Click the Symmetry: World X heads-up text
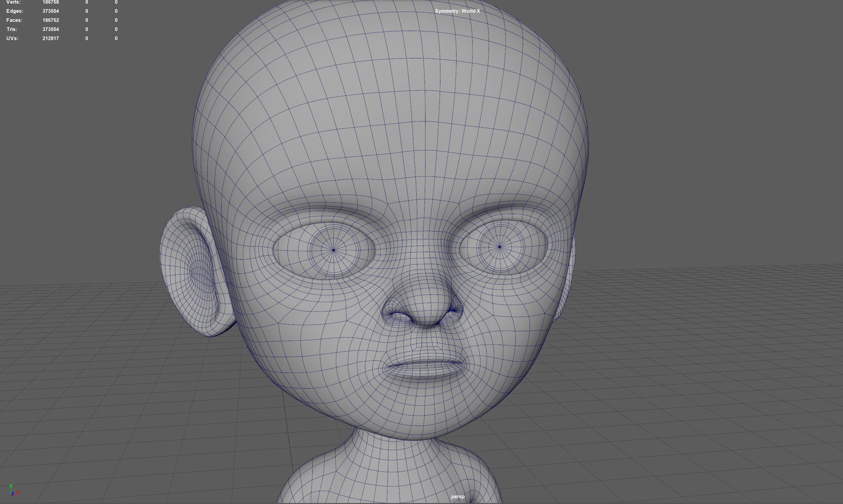This screenshot has height=504, width=843. [457, 11]
